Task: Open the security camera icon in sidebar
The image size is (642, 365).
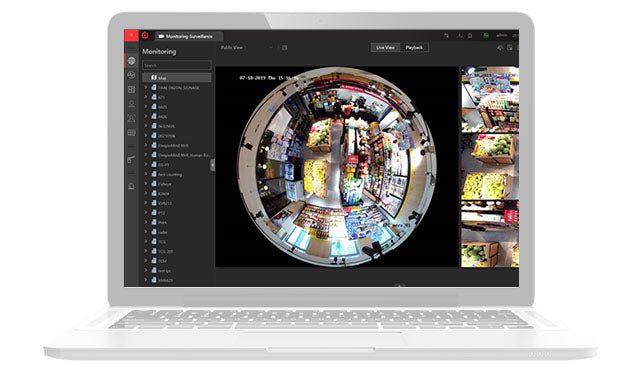Action: point(131,159)
